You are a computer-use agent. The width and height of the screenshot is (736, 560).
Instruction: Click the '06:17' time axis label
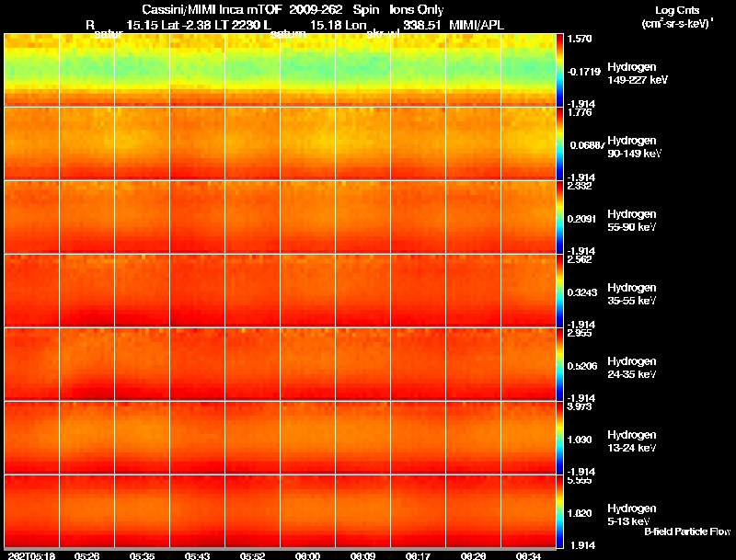click(418, 556)
